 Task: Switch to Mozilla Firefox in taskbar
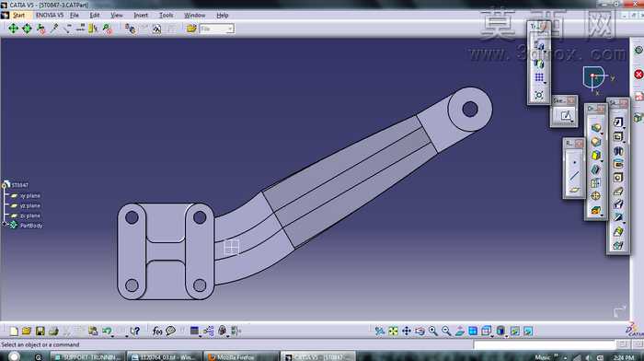click(x=241, y=356)
